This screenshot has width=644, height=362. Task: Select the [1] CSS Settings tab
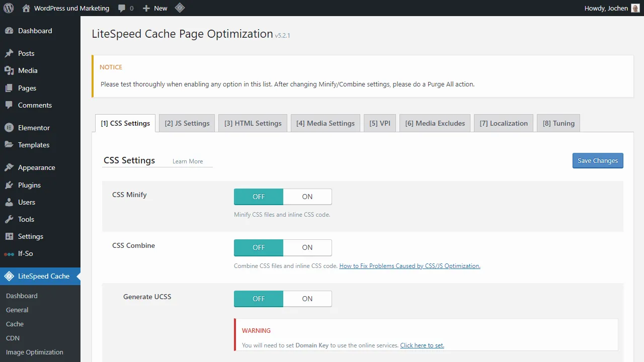pyautogui.click(x=125, y=123)
